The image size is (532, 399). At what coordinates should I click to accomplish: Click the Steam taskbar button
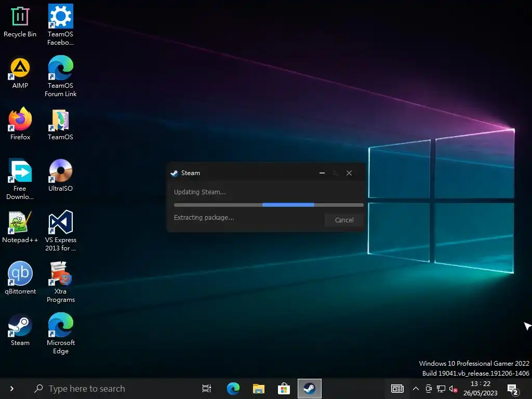click(x=310, y=389)
